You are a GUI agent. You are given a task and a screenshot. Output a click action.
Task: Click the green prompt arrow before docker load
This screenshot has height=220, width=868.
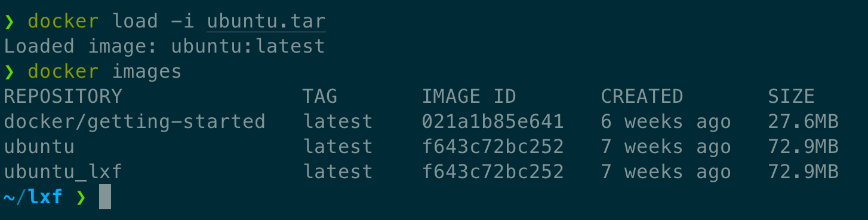point(9,22)
